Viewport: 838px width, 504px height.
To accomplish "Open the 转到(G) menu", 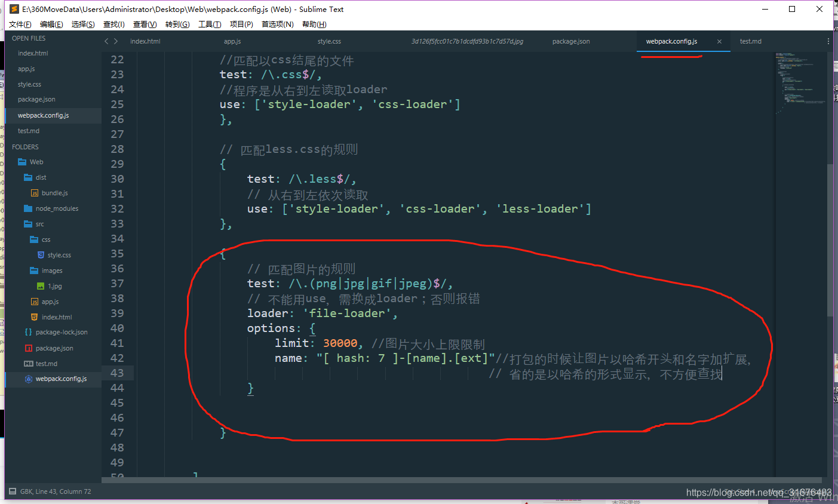I will click(177, 24).
